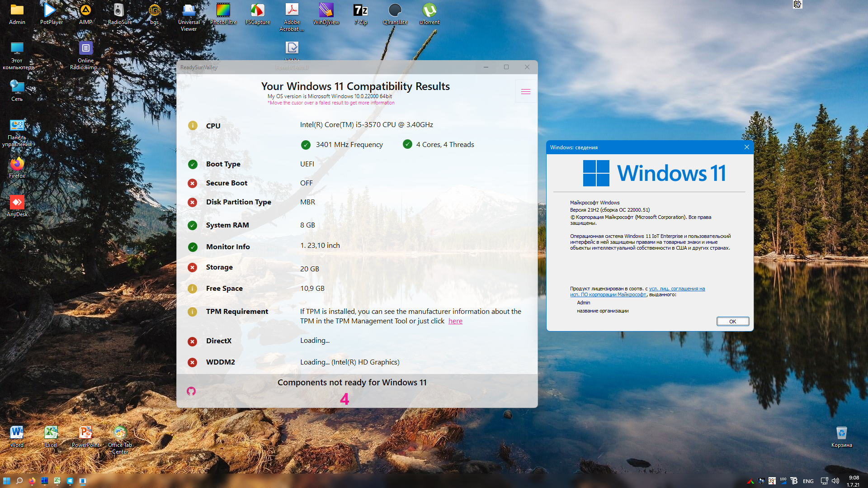This screenshot has height=488, width=868.
Task: Open the PotPlayer desktop shortcut
Action: [x=51, y=14]
